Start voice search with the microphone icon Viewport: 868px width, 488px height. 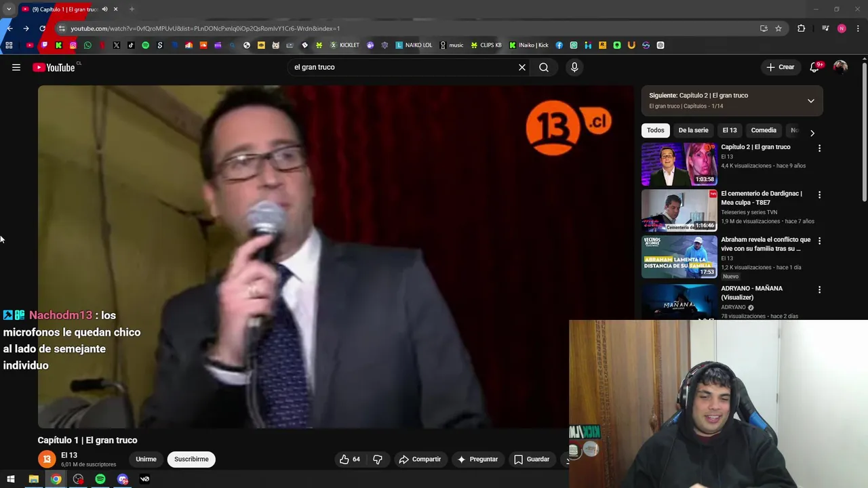[574, 67]
